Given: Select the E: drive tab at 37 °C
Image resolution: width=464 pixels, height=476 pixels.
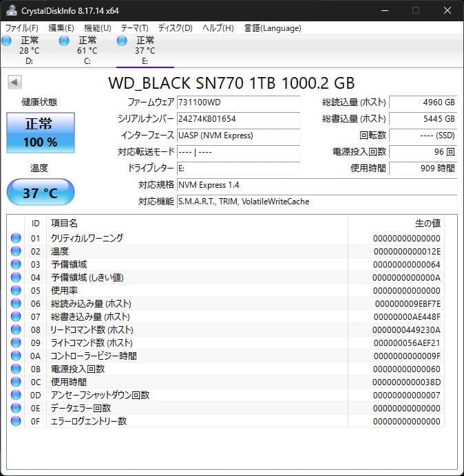Looking at the screenshot, I should click(145, 50).
